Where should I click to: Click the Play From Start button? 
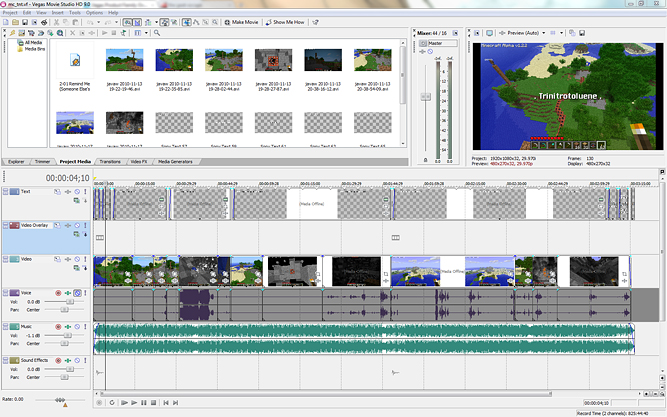point(124,403)
